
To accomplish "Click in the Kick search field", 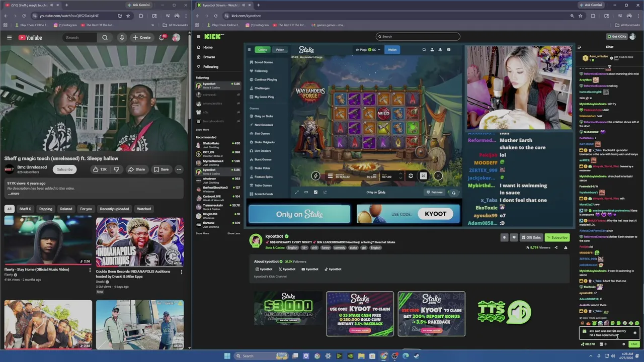I will coord(418,36).
